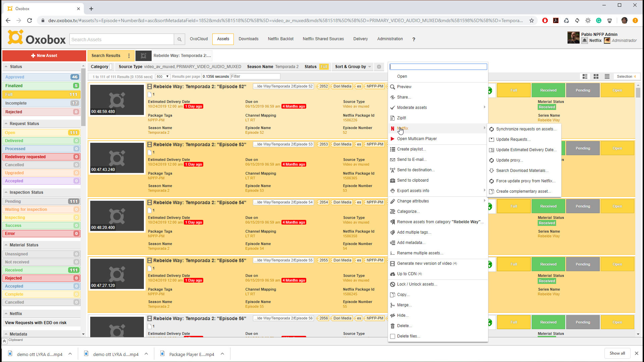Reload the page in the browser
The width and height of the screenshot is (644, 362).
30,20
